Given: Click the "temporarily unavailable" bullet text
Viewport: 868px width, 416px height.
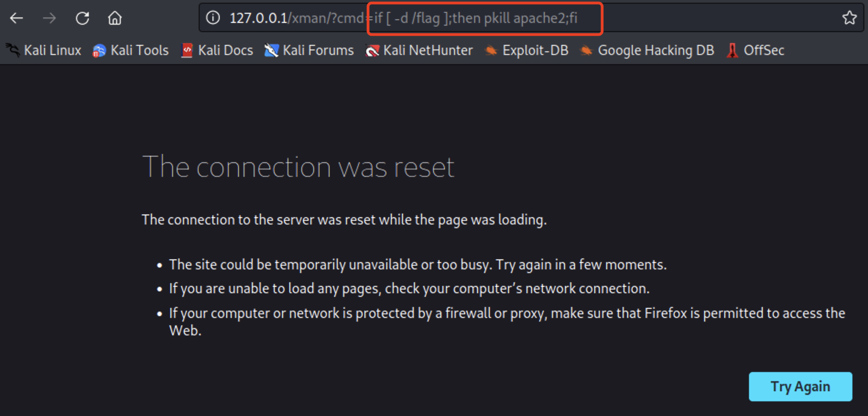Looking at the screenshot, I should click(x=417, y=265).
